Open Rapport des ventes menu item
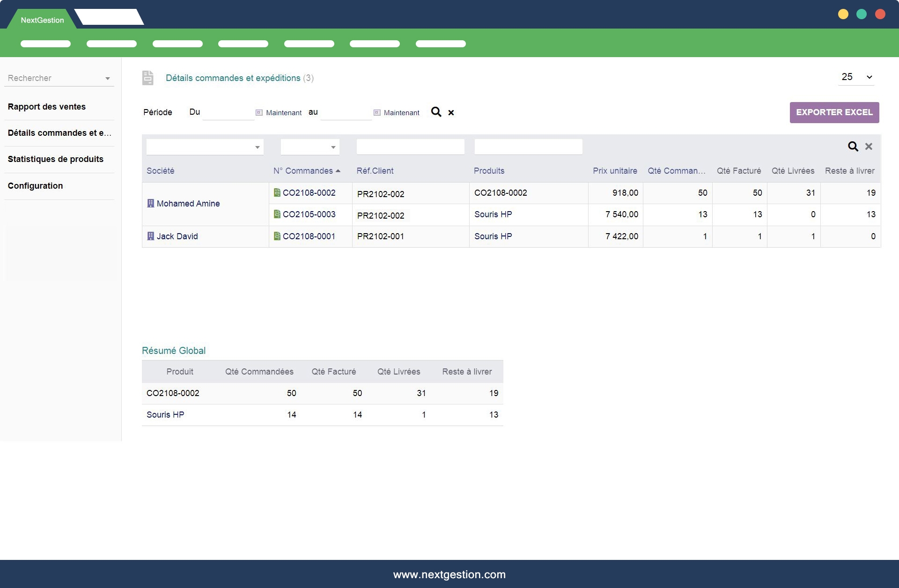 click(x=47, y=107)
